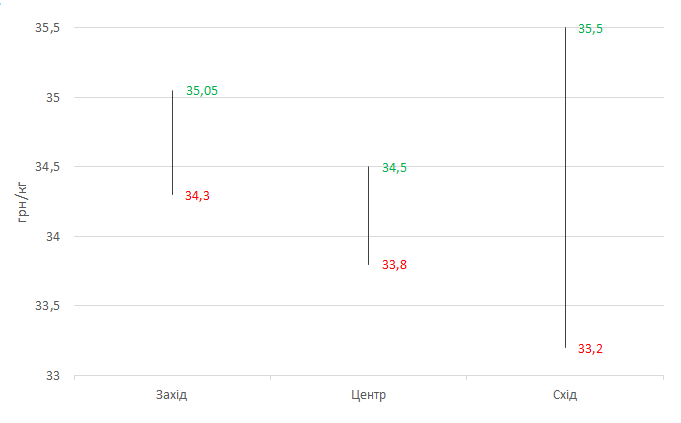Click the 34,5 y-axis tick label
The width and height of the screenshot is (681, 423).
[x=48, y=167]
